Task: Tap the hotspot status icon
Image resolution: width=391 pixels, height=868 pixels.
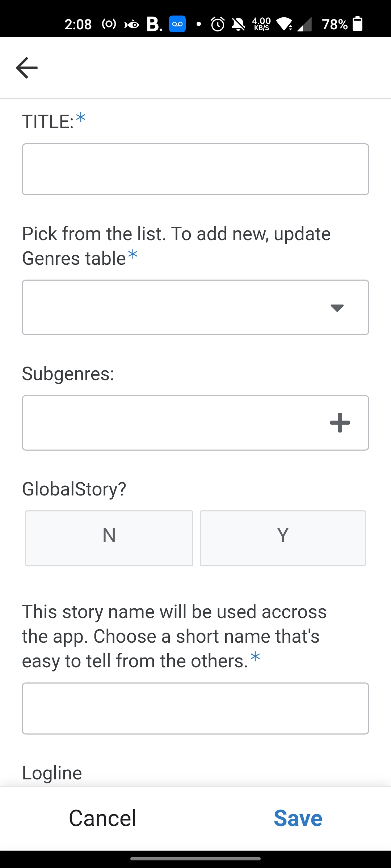Action: (x=109, y=24)
